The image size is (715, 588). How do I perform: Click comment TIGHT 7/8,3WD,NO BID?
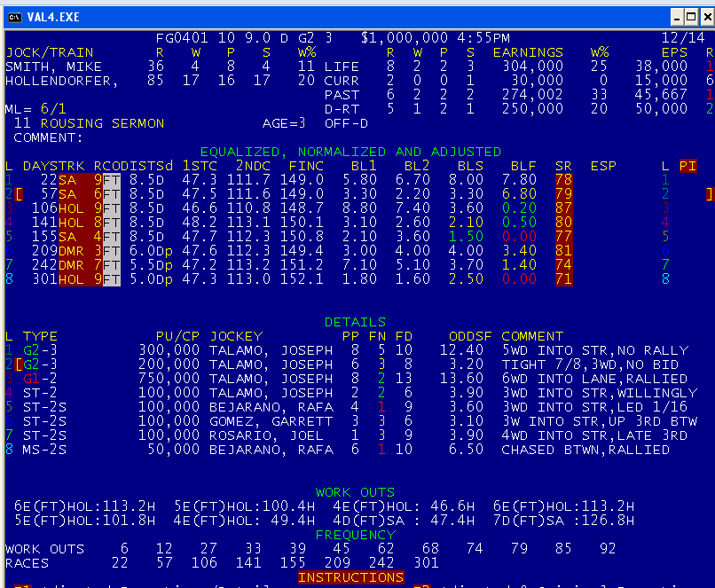click(x=590, y=365)
